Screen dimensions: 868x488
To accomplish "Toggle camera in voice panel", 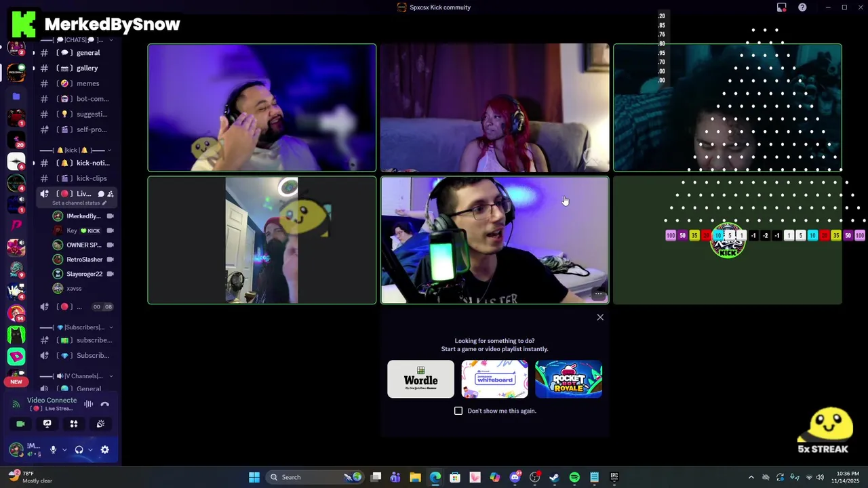I will click(20, 424).
